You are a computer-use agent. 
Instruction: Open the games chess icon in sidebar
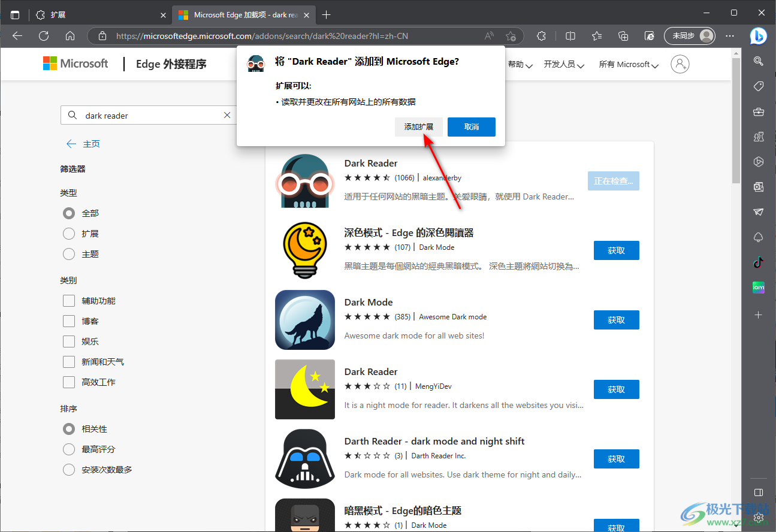[x=758, y=137]
